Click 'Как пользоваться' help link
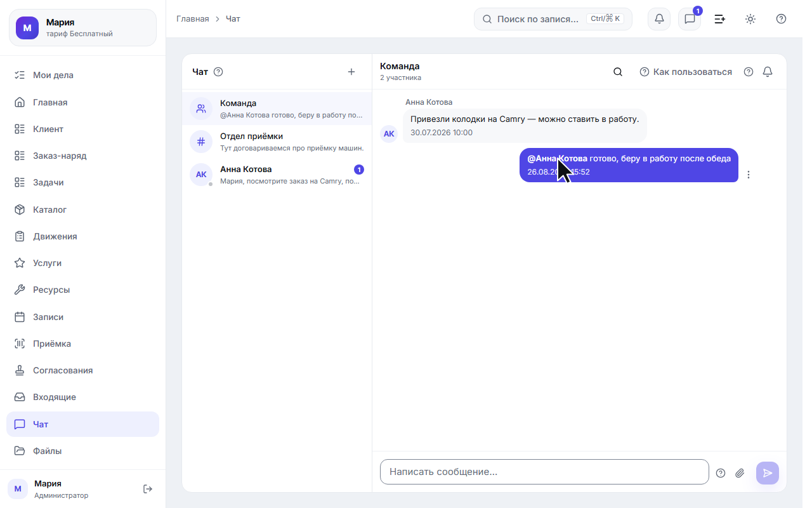This screenshot has width=812, height=508. pos(686,72)
